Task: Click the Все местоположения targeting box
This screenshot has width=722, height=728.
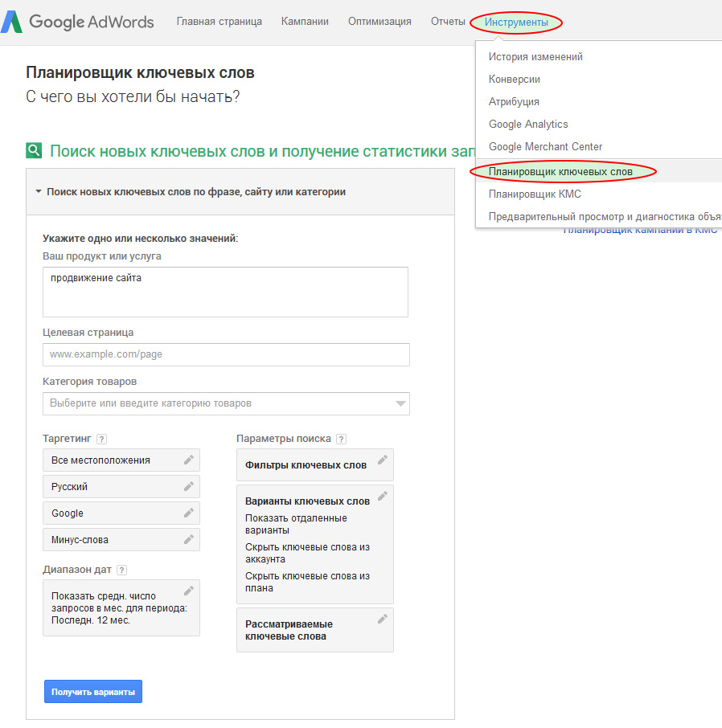Action: (x=121, y=460)
